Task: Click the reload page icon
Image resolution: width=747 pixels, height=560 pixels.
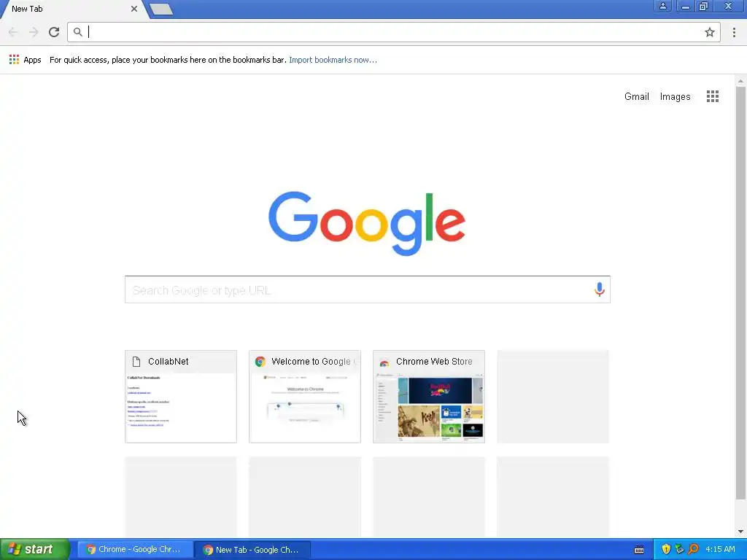Action: click(54, 32)
